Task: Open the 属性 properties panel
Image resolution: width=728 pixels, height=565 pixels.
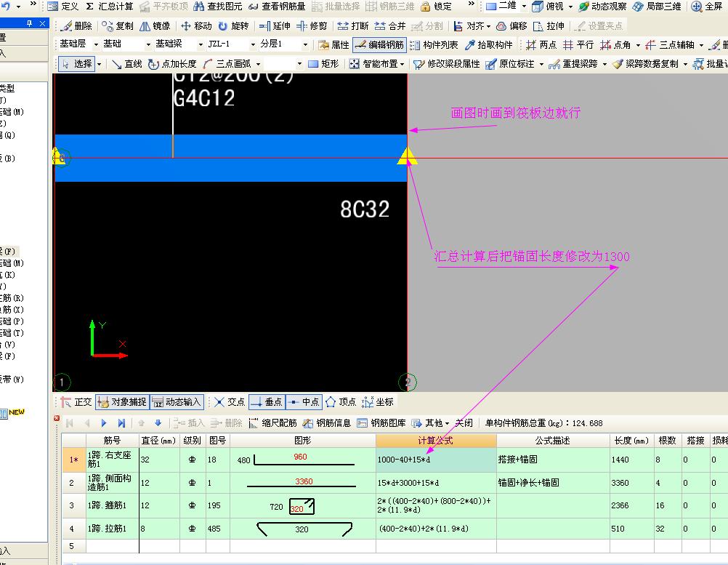Action: [333, 44]
